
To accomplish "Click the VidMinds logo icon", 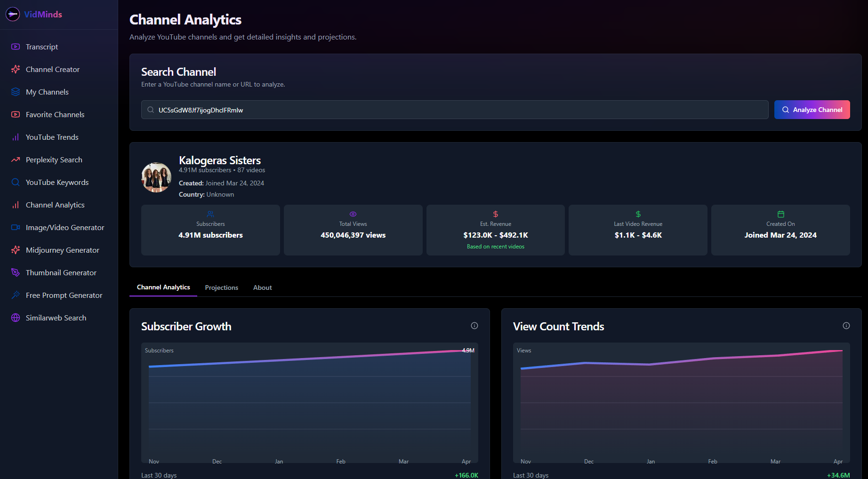I will (13, 14).
